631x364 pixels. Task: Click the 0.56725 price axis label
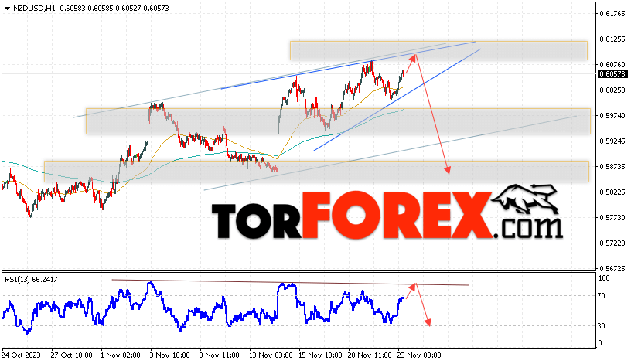point(612,268)
